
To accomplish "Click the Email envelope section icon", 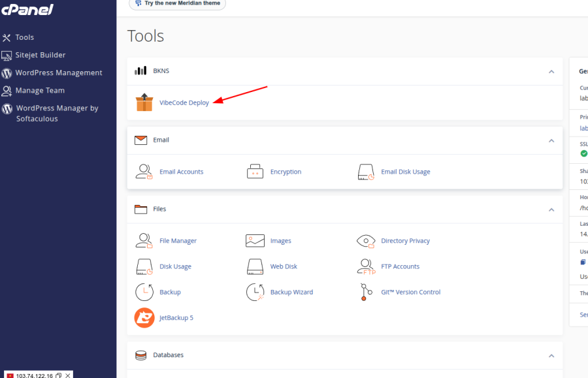I will point(140,140).
